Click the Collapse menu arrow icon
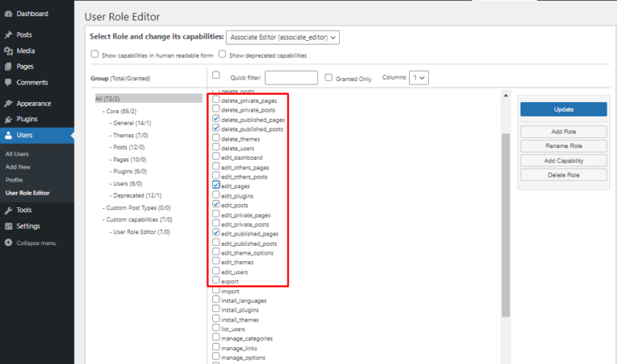Viewport: 617px width, 364px height. coord(8,242)
